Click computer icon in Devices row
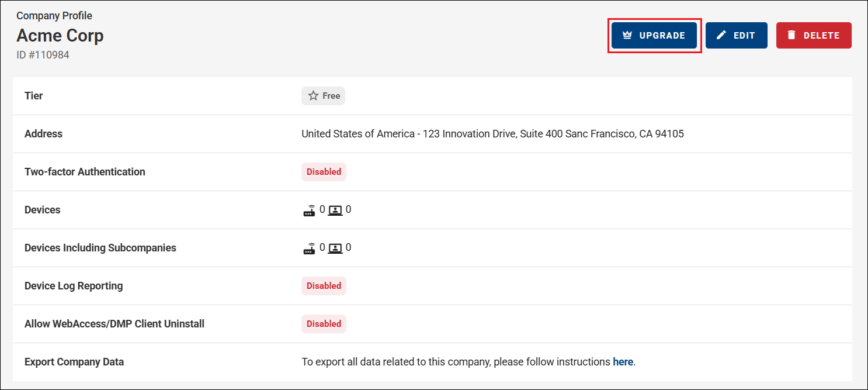The width and height of the screenshot is (868, 390). click(335, 210)
